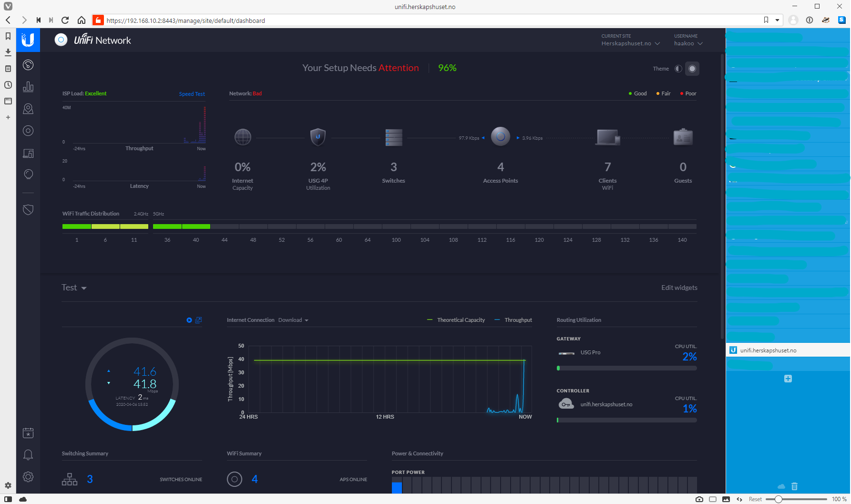
Task: Click the Speed Test link
Action: pyautogui.click(x=192, y=94)
